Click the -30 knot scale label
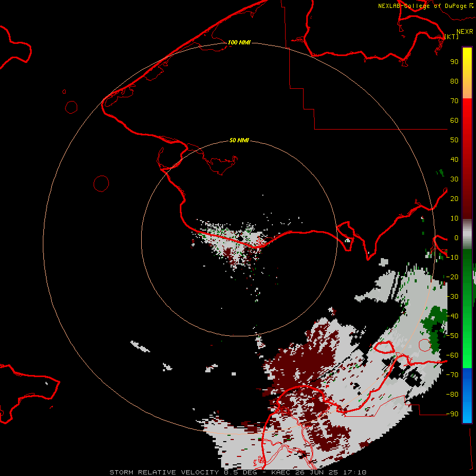476x476 pixels. 452,297
